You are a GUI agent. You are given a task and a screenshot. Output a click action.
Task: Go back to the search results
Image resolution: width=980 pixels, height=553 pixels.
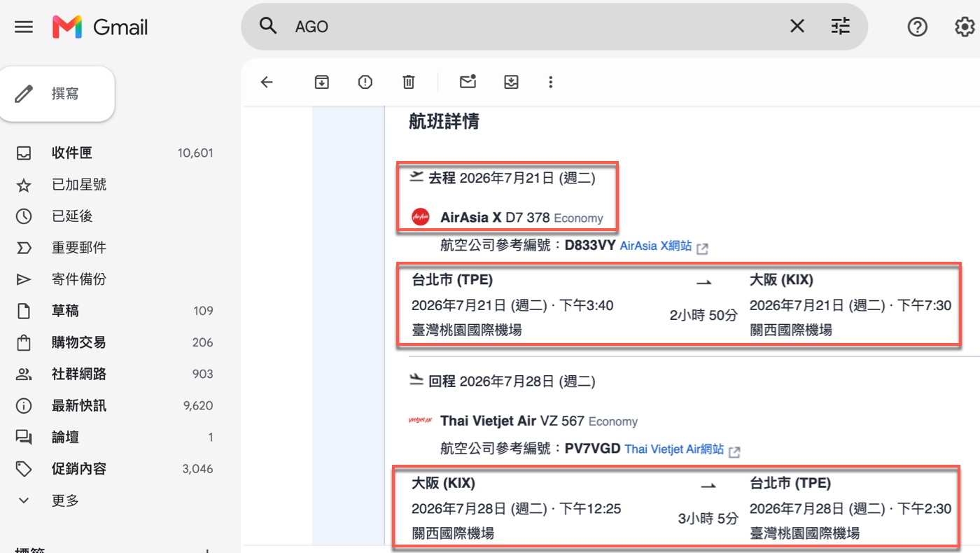267,82
